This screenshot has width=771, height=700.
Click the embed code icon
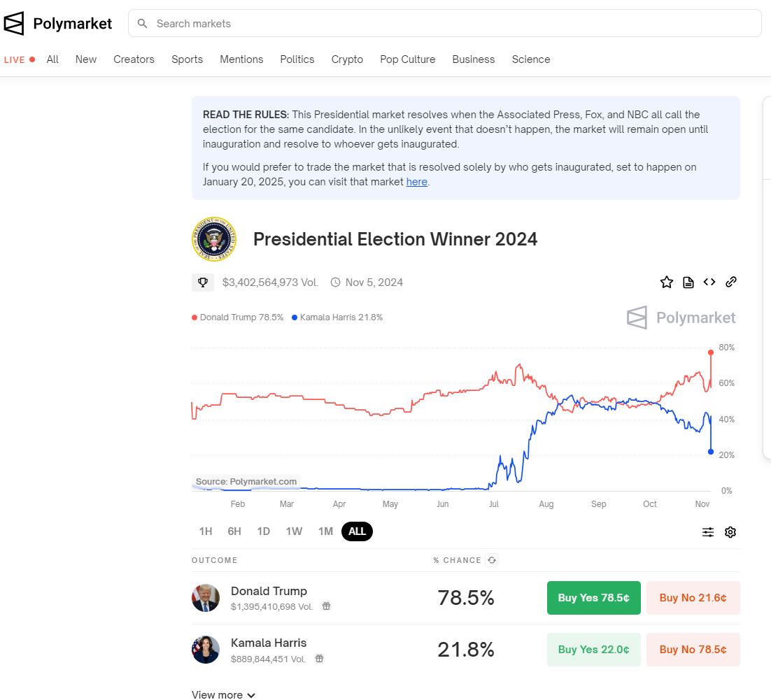[x=709, y=282]
